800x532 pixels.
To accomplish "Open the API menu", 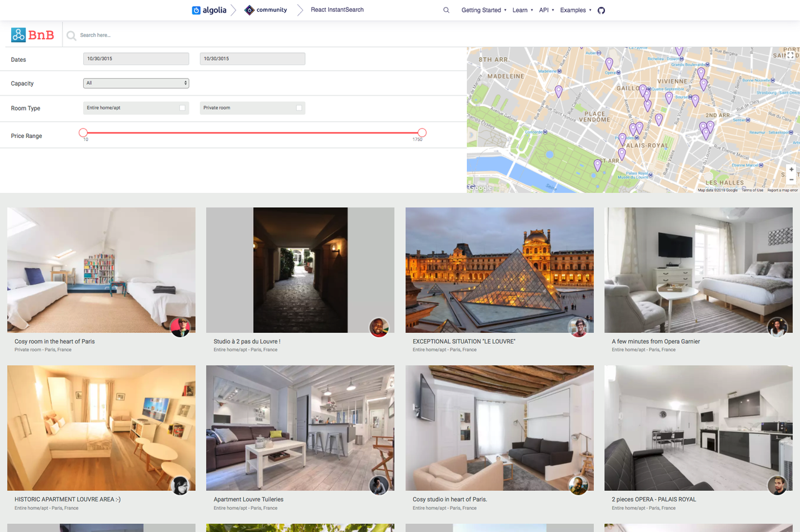I will point(546,10).
